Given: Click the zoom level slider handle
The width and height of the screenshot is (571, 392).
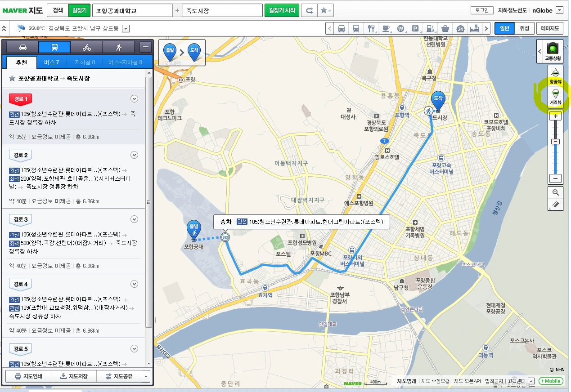Looking at the screenshot, I should pos(556,142).
